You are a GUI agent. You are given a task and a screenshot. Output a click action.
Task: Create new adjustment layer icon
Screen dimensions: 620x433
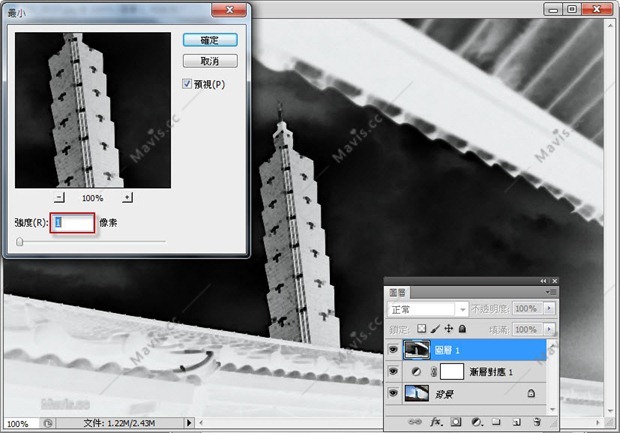(x=476, y=422)
